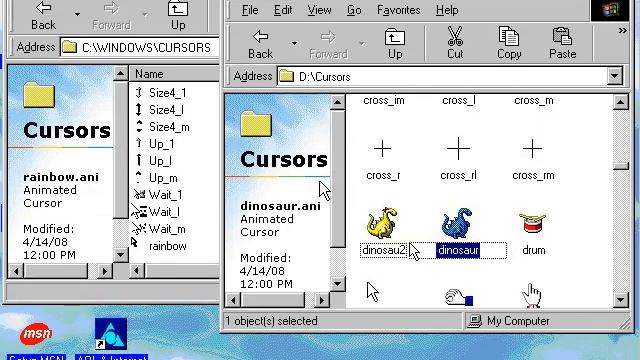Screen dimensions: 640x360
Task: Click the Windows logo throbber
Action: tap(610, 10)
